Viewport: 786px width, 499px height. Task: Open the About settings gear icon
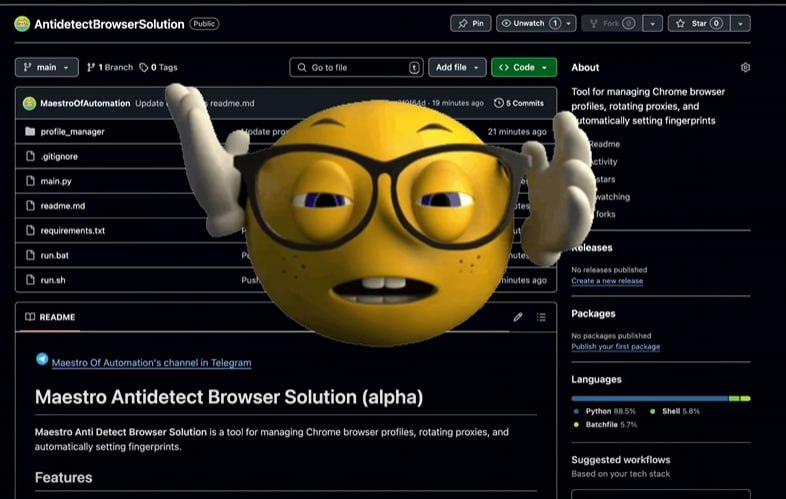[x=745, y=67]
